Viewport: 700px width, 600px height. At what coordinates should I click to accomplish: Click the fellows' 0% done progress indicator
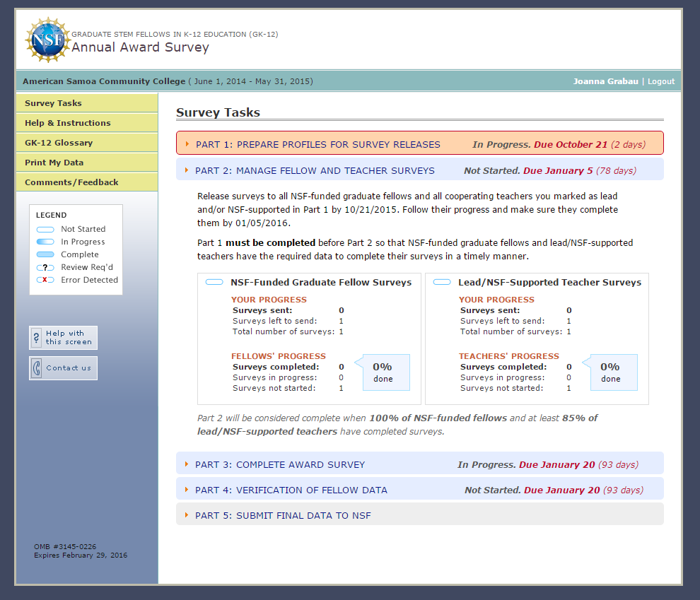[383, 372]
